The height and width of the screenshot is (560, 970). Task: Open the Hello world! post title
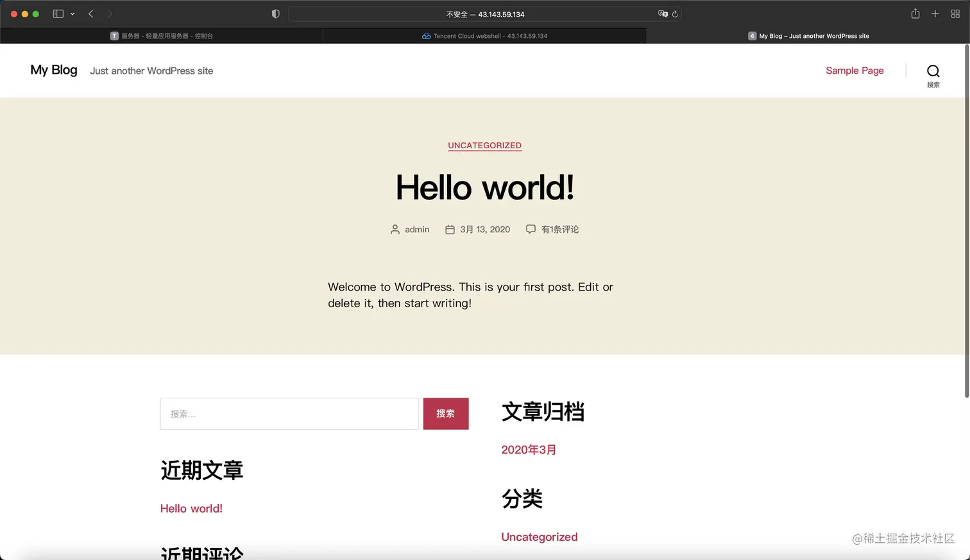click(484, 187)
